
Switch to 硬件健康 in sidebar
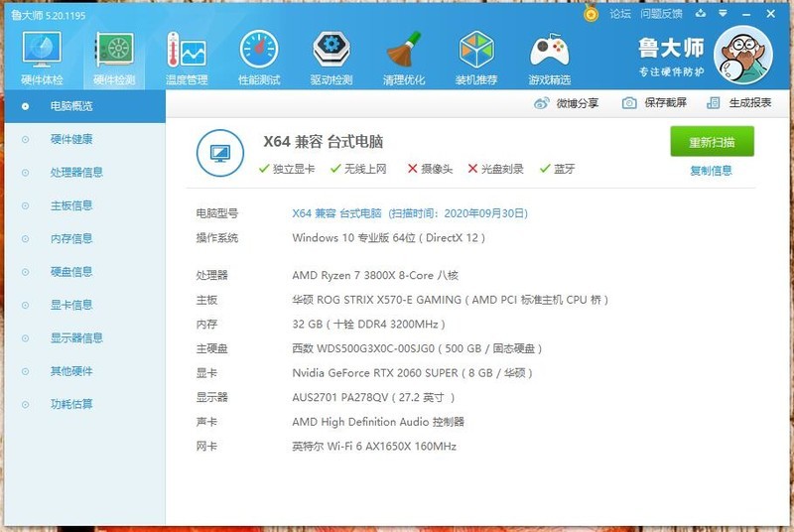click(71, 139)
